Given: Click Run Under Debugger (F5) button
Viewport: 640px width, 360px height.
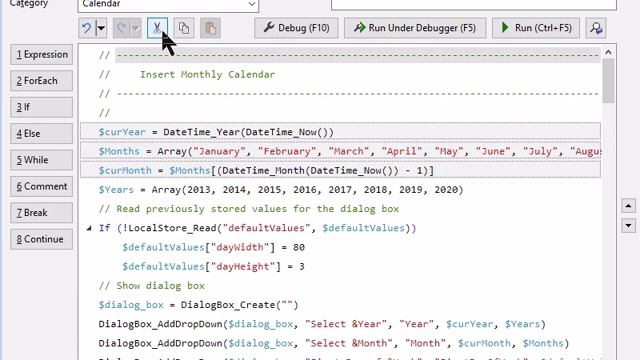Looking at the screenshot, I should 415,28.
